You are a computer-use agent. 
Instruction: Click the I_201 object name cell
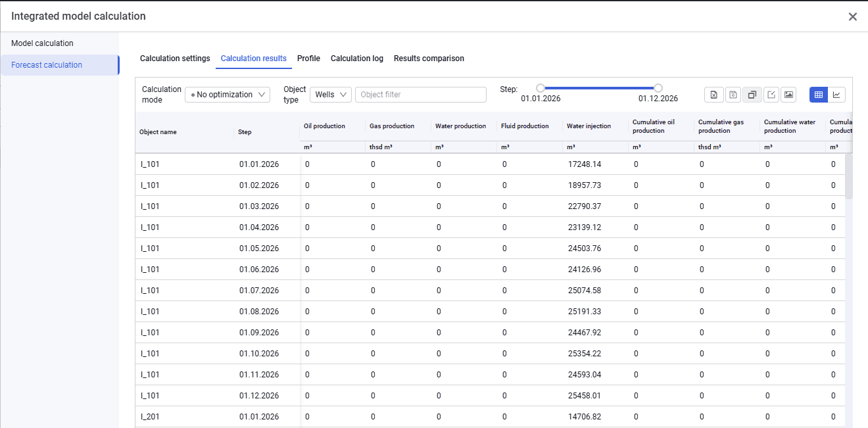150,417
